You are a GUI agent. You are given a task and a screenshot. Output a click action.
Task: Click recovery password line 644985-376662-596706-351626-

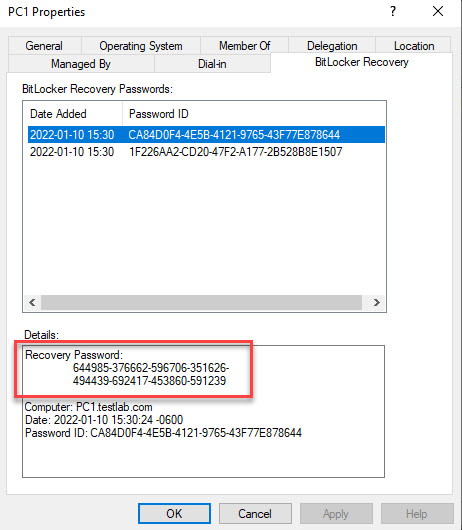[x=151, y=368]
